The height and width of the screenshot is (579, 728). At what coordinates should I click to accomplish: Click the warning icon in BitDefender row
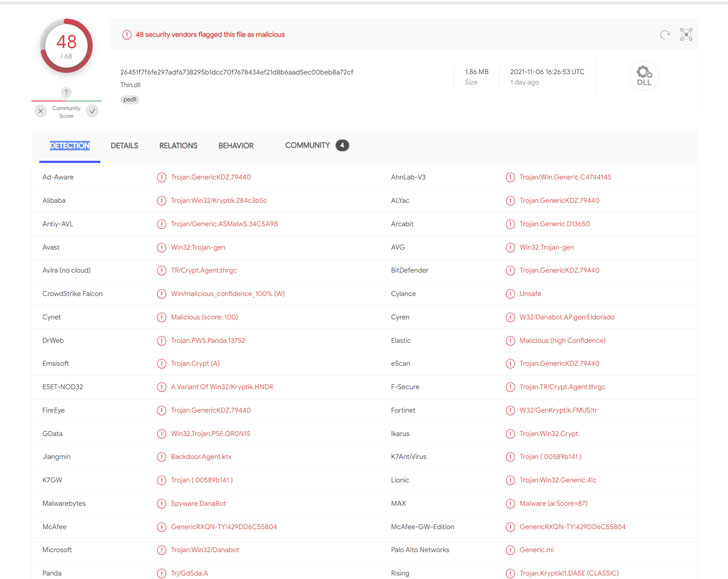click(x=510, y=270)
